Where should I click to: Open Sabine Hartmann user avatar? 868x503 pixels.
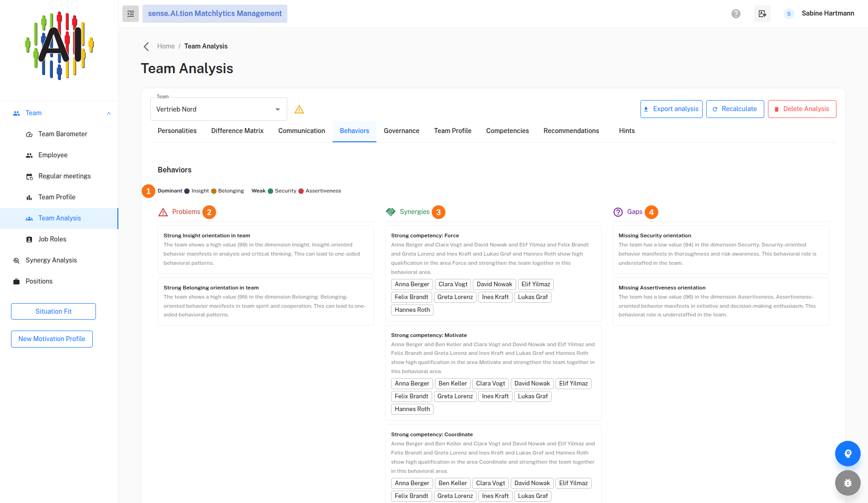[x=789, y=14]
